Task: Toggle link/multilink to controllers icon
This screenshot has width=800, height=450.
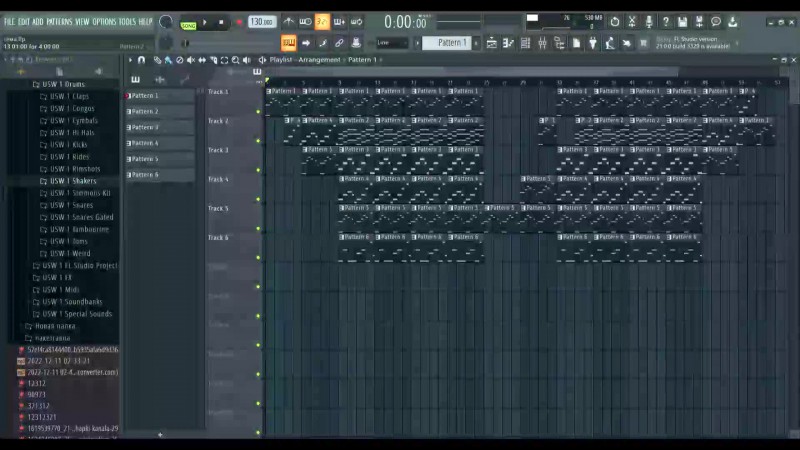Action: click(x=339, y=43)
